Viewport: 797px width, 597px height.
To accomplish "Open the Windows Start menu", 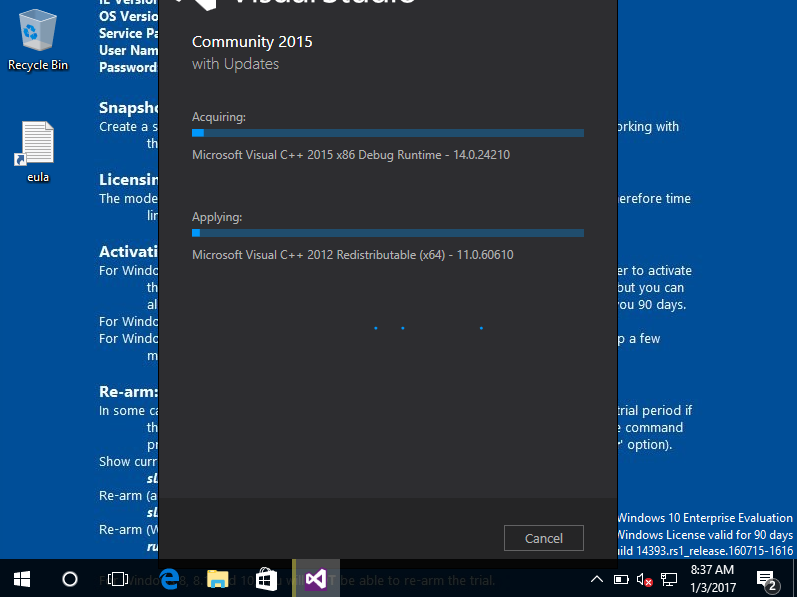I will point(22,579).
